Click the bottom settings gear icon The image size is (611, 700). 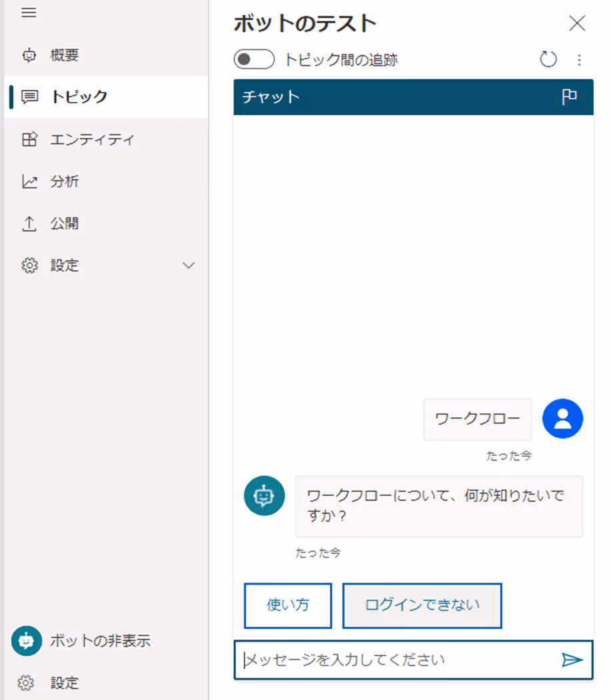click(25, 683)
